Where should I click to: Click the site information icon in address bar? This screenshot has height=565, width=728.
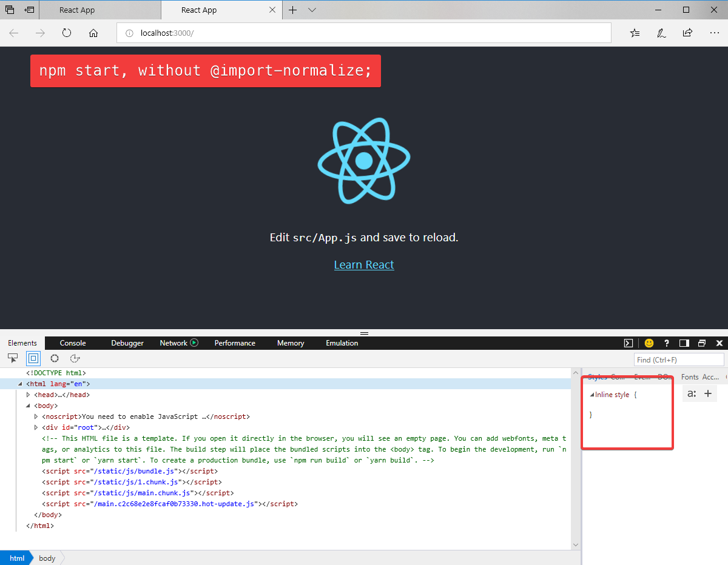tap(129, 33)
